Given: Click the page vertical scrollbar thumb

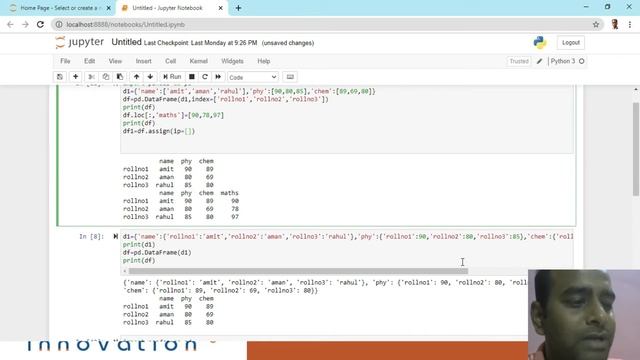Looking at the screenshot, I should (636, 149).
